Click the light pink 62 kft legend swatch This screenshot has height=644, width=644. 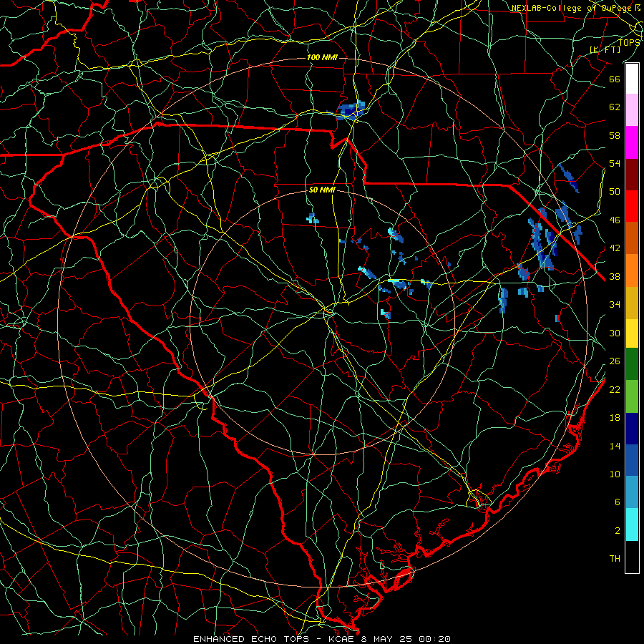632,110
